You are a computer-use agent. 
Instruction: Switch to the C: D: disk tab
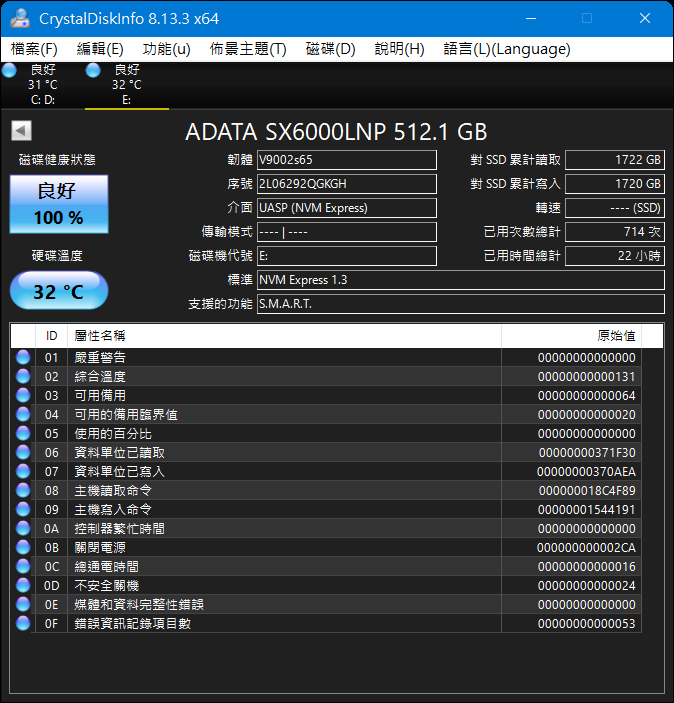[43, 85]
